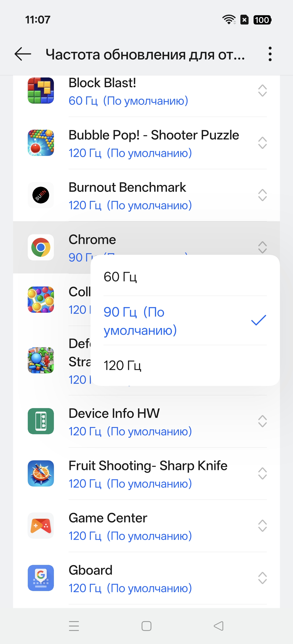The image size is (293, 644).
Task: Tap the Game Center app icon
Action: [x=41, y=525]
